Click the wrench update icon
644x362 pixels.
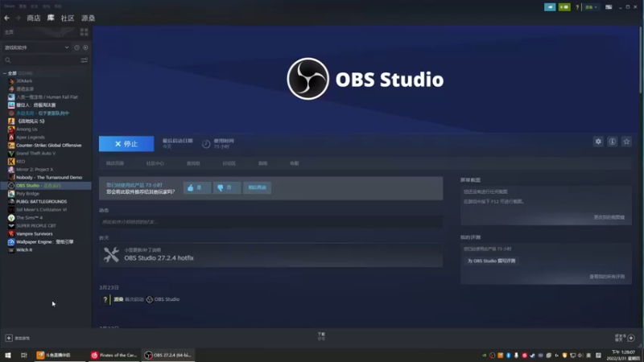[111, 254]
